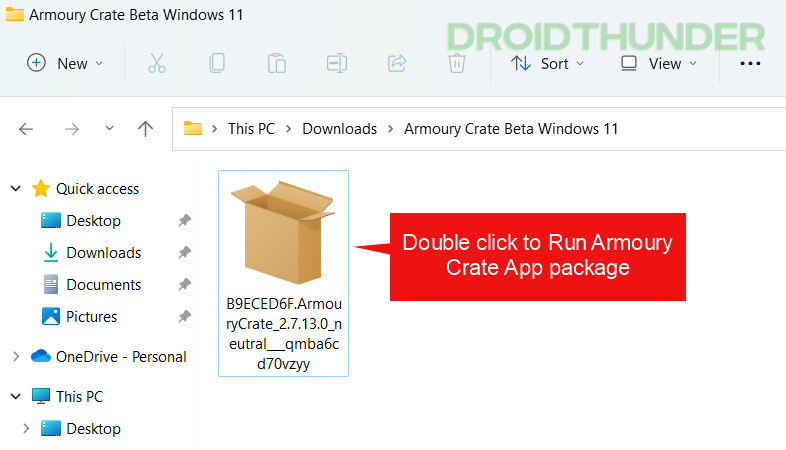The image size is (786, 450).
Task: Click the Delete trash can icon
Action: point(457,64)
